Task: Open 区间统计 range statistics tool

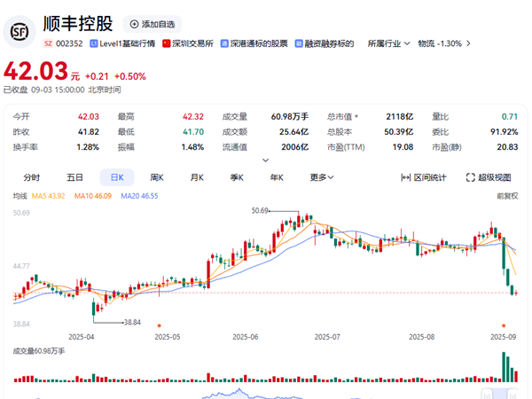Action: click(424, 177)
